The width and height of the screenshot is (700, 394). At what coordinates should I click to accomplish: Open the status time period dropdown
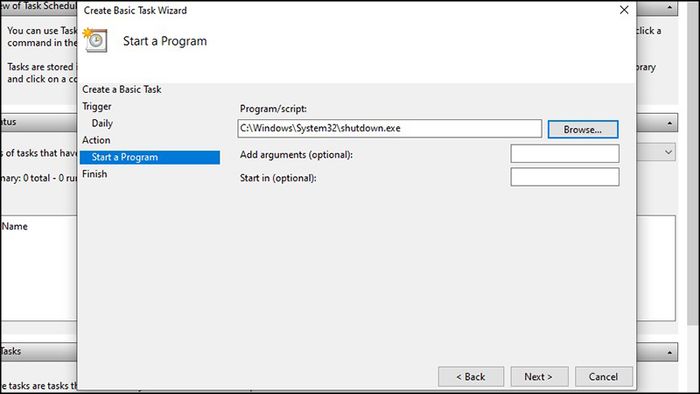(x=668, y=152)
